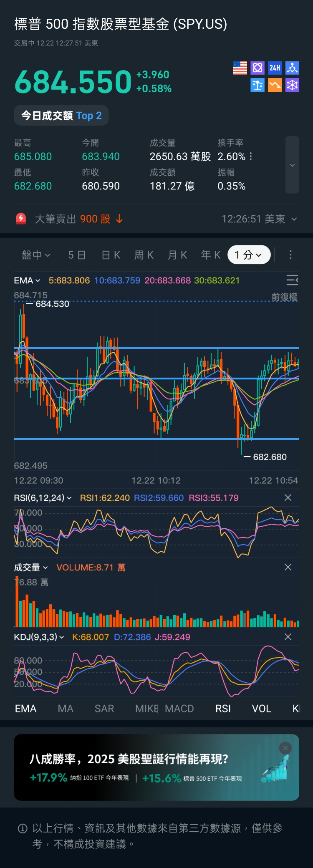Tap the 今日成交額 Top 2 badge
313x868 pixels.
pos(61,116)
